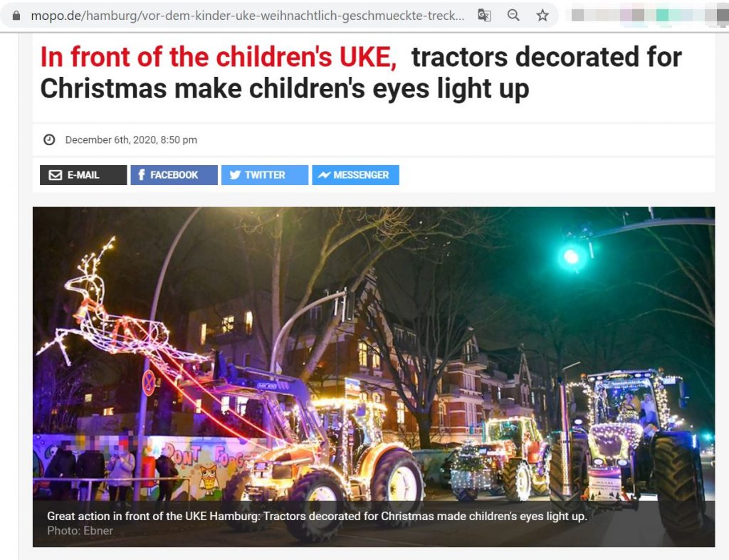Click the zoom magnifier icon in address bar
729x560 pixels.
click(x=513, y=16)
